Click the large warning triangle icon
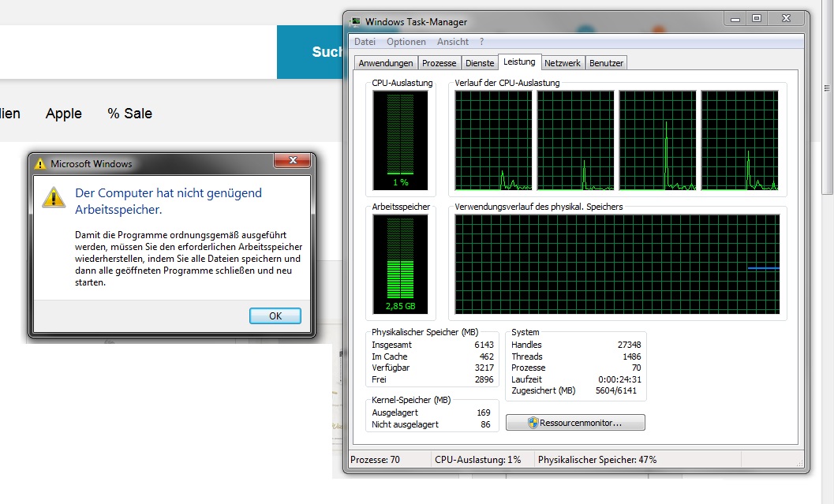This screenshot has height=504, width=834. 54,197
